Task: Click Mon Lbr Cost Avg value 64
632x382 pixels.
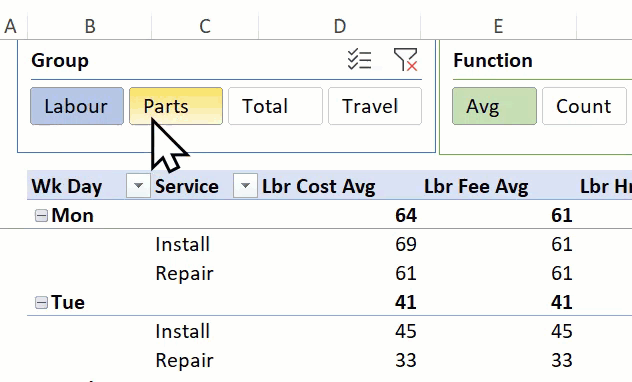Action: pos(406,216)
